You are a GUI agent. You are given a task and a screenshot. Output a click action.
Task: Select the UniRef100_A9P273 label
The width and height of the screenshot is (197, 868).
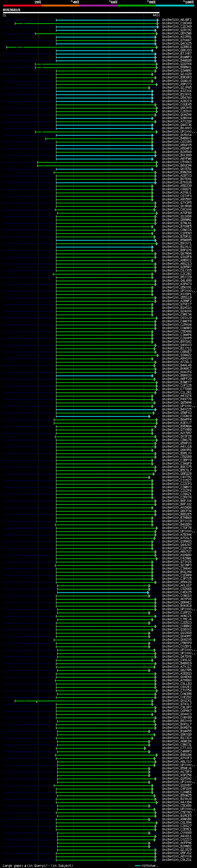coord(176,84)
